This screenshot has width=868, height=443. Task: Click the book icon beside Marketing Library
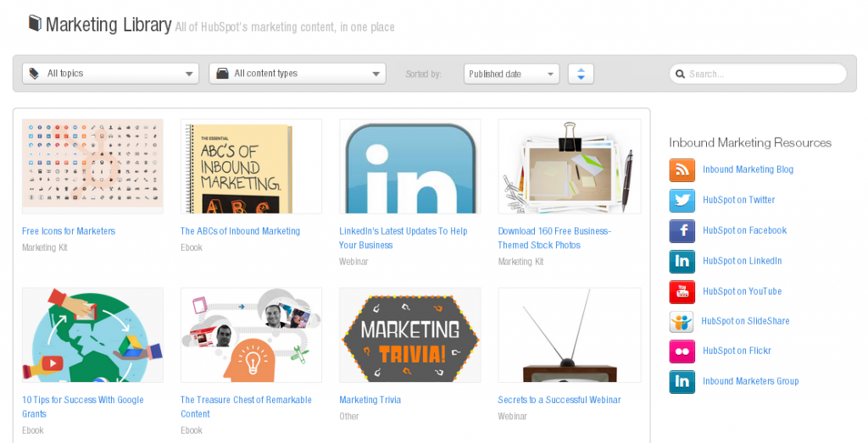click(x=35, y=23)
